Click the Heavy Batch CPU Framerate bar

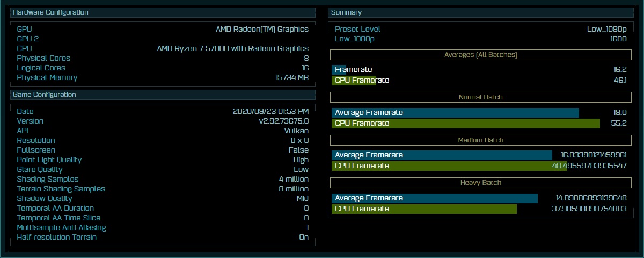424,209
